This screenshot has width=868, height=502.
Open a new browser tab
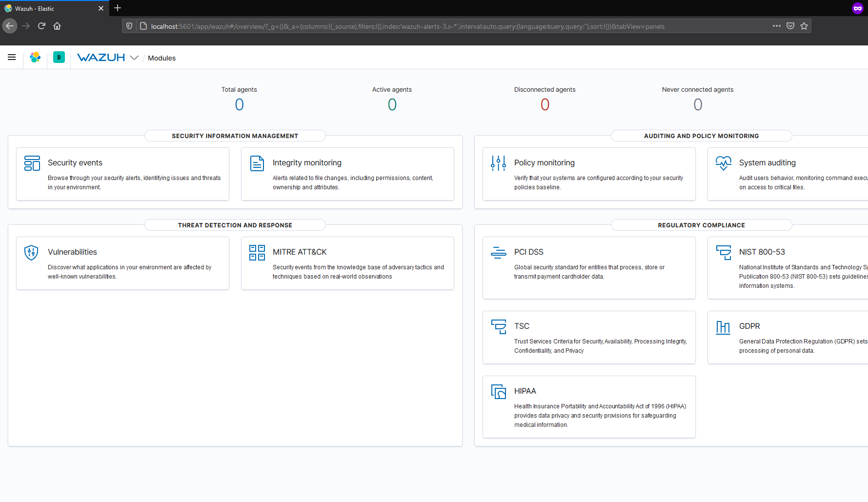(x=118, y=8)
